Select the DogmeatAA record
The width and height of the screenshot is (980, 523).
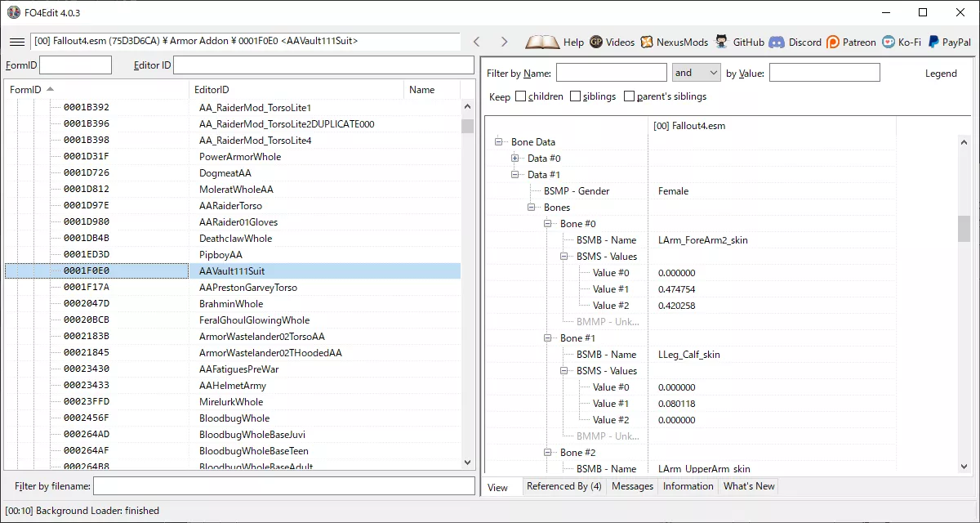[x=233, y=173]
